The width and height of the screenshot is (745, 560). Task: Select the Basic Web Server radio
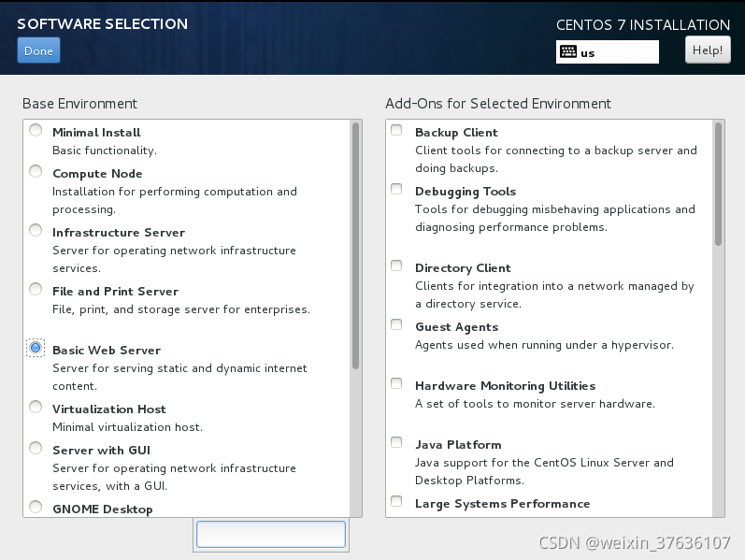pyautogui.click(x=36, y=348)
